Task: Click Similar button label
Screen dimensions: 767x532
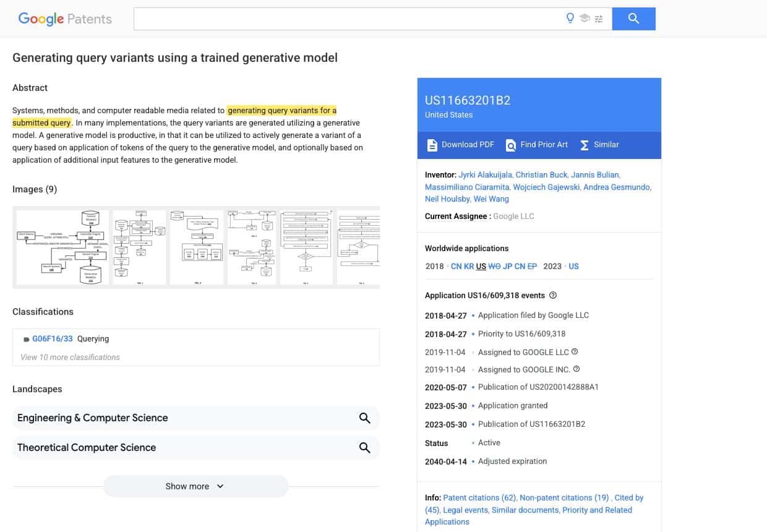Action: click(x=606, y=145)
